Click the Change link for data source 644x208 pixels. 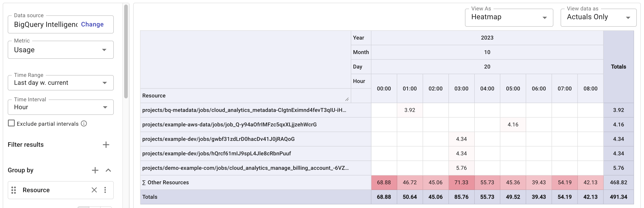pos(92,24)
